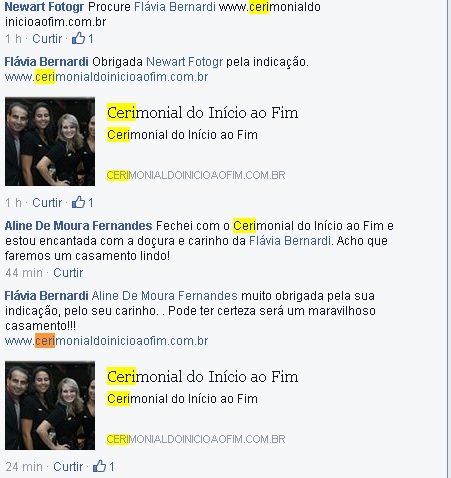Open URL with orange highlighted 'ceri' text
This screenshot has width=451, height=478.
[106, 341]
